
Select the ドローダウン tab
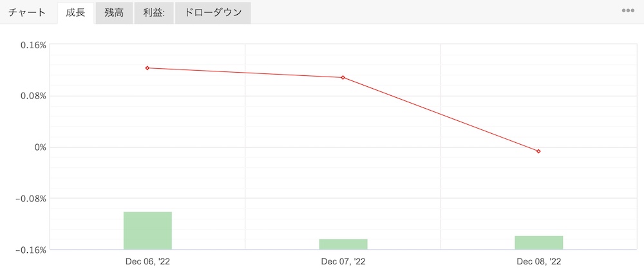213,12
